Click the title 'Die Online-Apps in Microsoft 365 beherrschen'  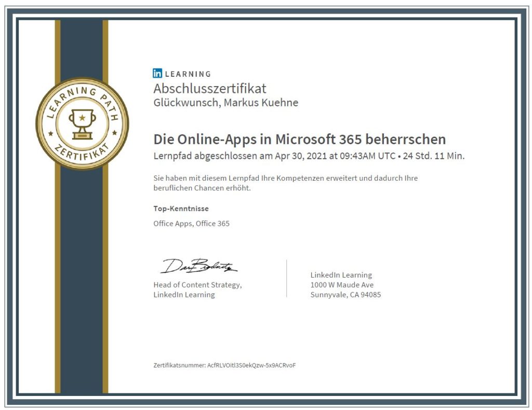coord(300,139)
